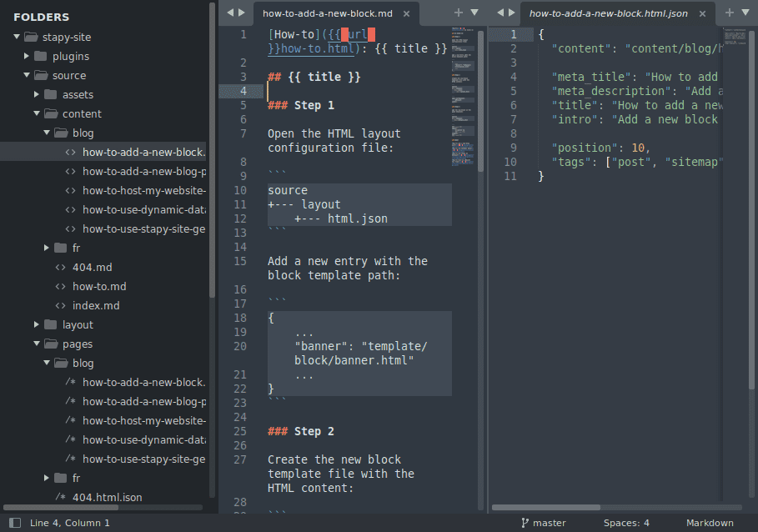
Task: Expand the assets folder
Action: tap(36, 94)
